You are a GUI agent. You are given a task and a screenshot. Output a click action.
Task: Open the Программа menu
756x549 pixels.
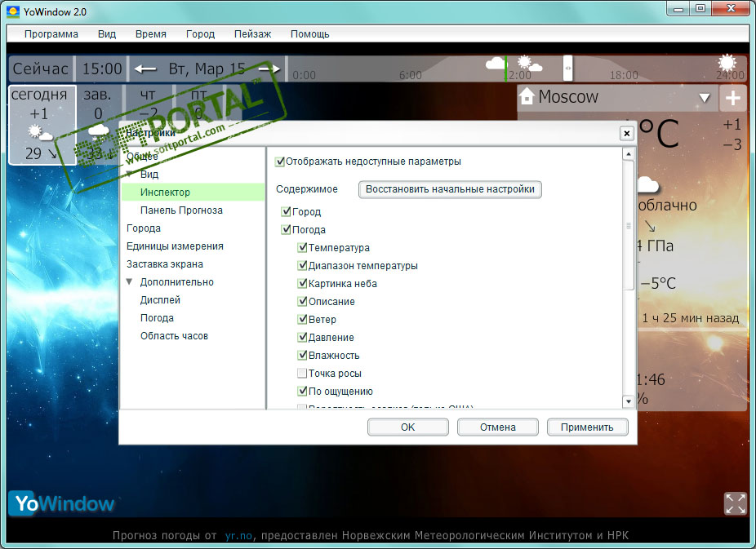[x=51, y=34]
